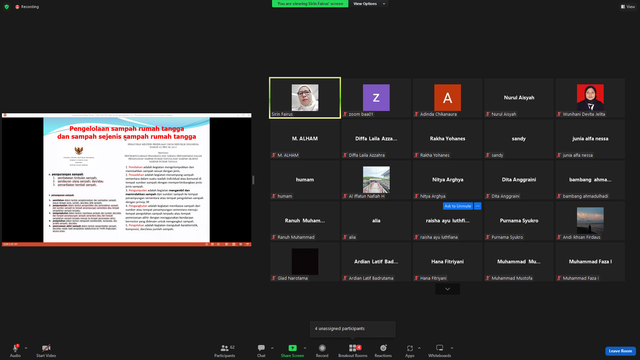Viewport: 640px width, 360px height.
Task: Select the Diffa Laila Azzahra tile
Action: coord(376,139)
